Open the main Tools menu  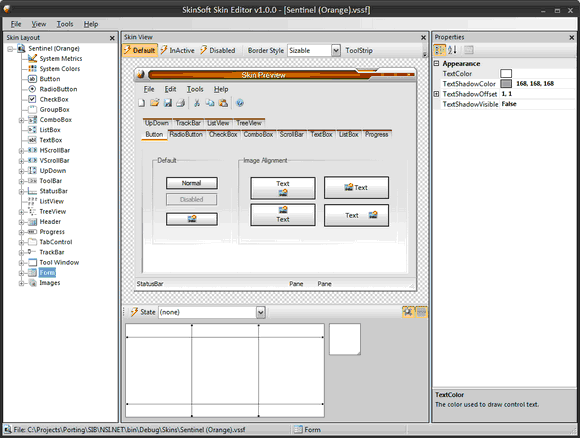pos(65,24)
